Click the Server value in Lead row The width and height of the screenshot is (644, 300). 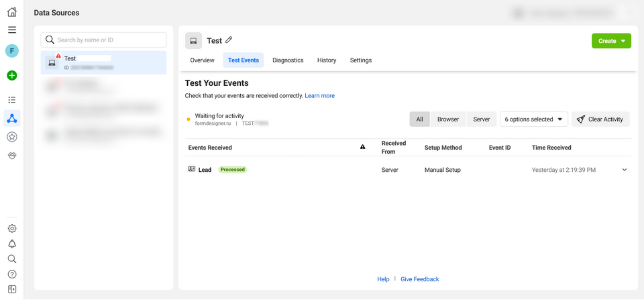390,170
